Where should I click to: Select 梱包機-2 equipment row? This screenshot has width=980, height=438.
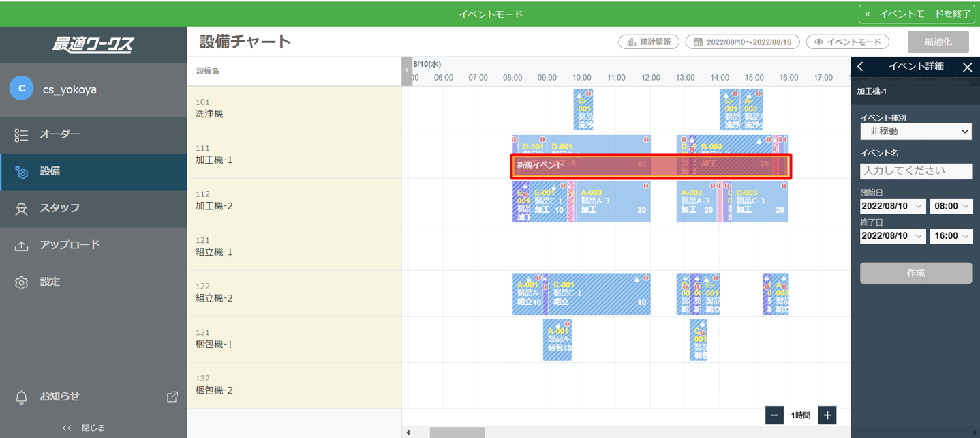coord(294,385)
